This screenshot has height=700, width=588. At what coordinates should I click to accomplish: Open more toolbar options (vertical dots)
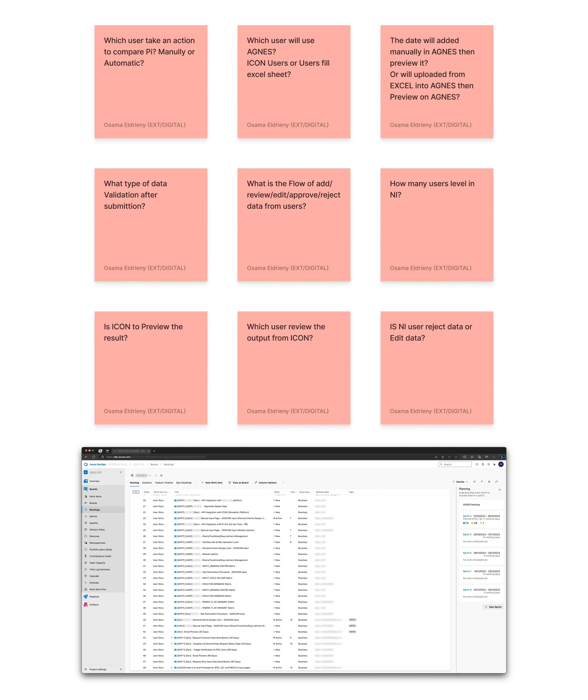coord(283,483)
